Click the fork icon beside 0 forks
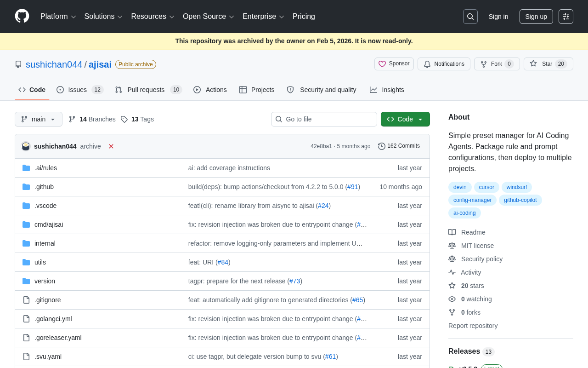 (452, 312)
